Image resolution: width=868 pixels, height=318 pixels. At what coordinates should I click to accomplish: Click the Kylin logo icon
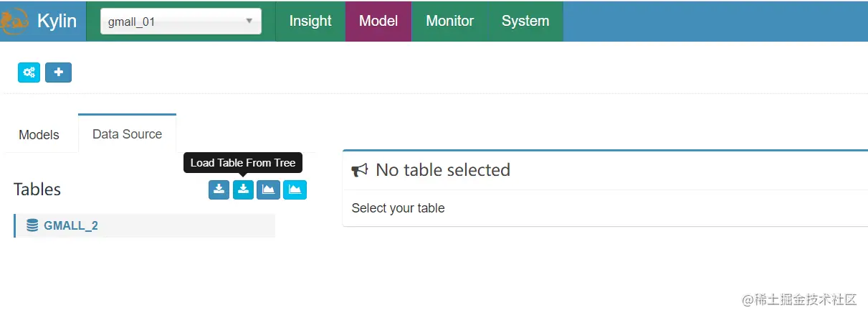pyautogui.click(x=13, y=22)
